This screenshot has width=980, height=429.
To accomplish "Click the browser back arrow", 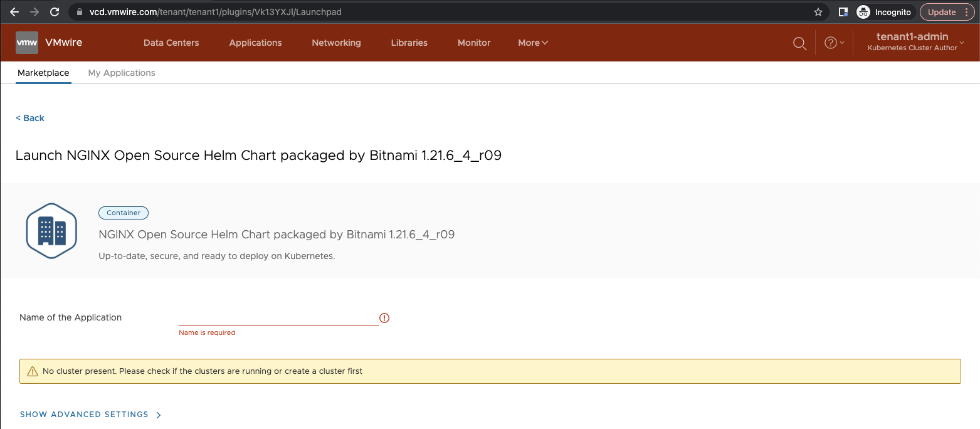I will click(14, 12).
